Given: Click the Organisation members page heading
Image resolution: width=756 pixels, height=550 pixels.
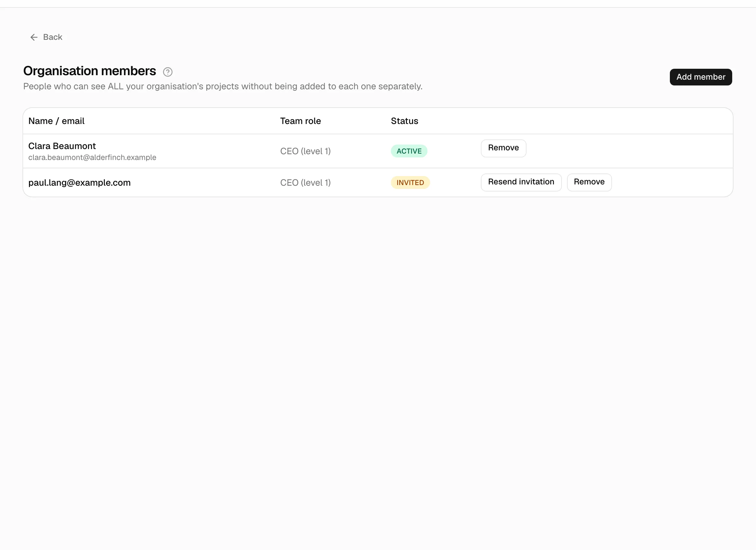Looking at the screenshot, I should 90,71.
